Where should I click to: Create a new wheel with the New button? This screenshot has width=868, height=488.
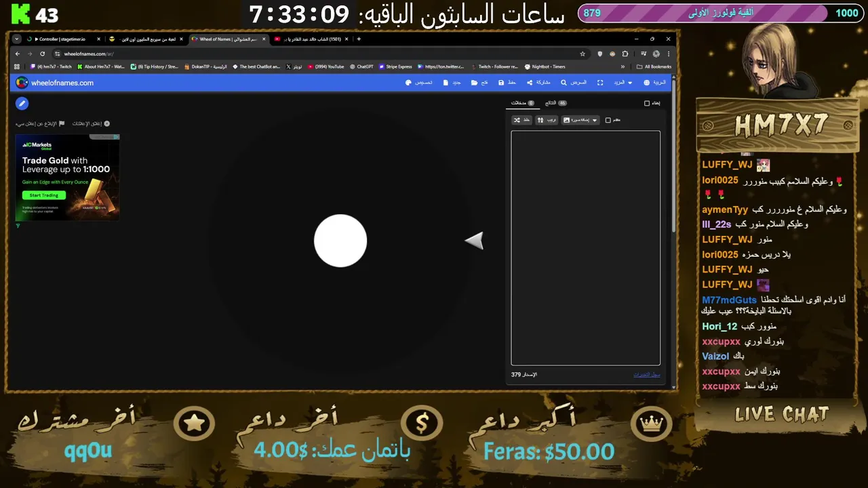452,83
